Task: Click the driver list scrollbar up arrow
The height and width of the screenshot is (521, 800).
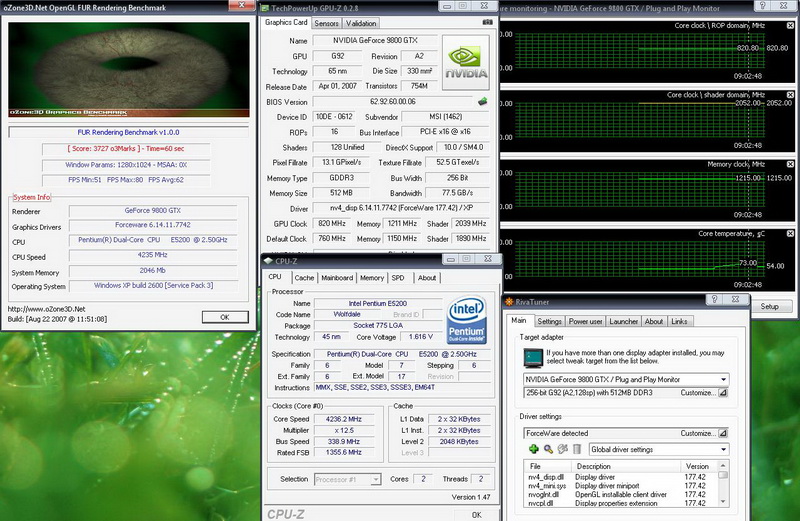Action: click(723, 466)
